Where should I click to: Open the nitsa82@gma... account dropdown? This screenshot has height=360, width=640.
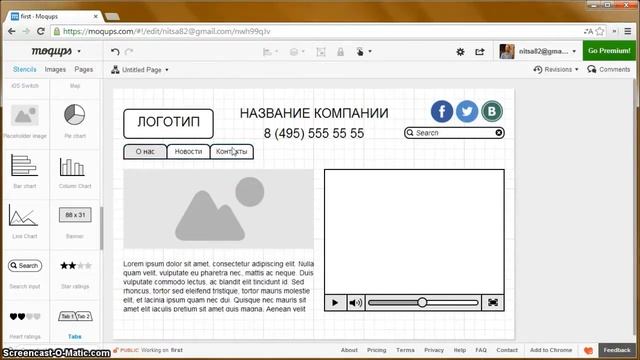click(538, 51)
